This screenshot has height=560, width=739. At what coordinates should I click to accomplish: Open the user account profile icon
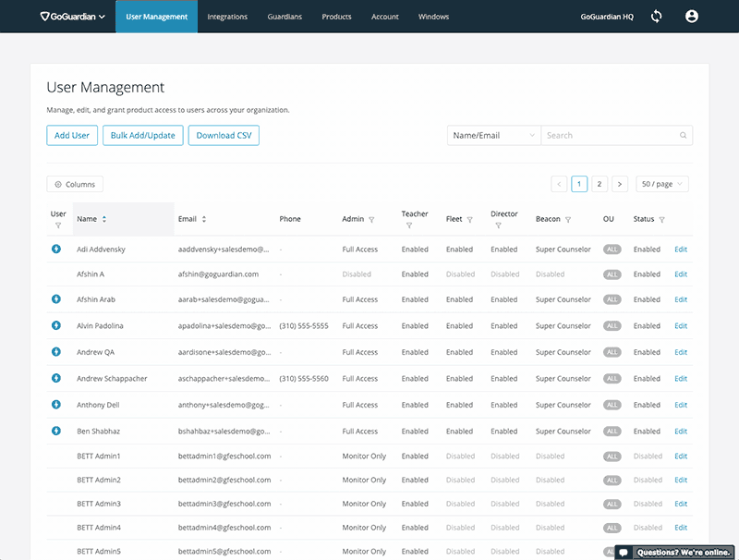pyautogui.click(x=691, y=17)
